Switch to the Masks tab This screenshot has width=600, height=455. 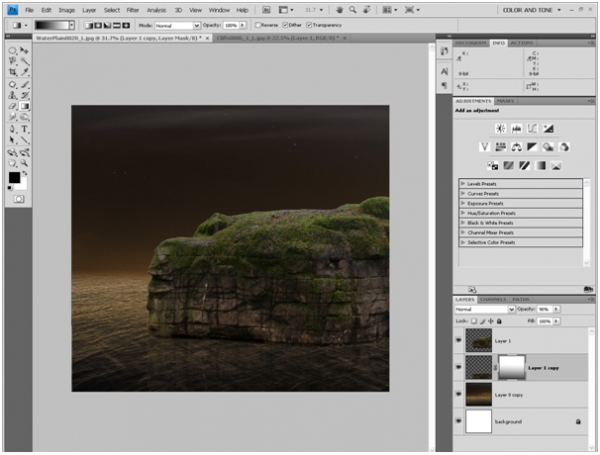point(505,101)
